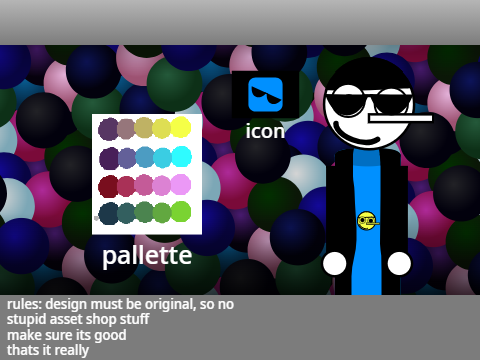
Task: Select the bright yellow palette swatch
Action: click(181, 127)
